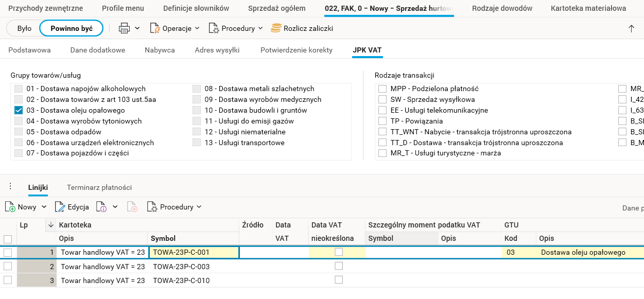Click the document info icon in Linijki toolbar
The image size is (644, 299).
pos(102,207)
